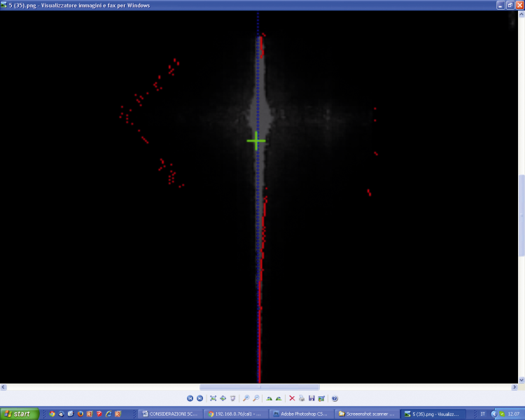Save a copy with the floppy icon
The width and height of the screenshot is (525, 420).
pyautogui.click(x=311, y=398)
